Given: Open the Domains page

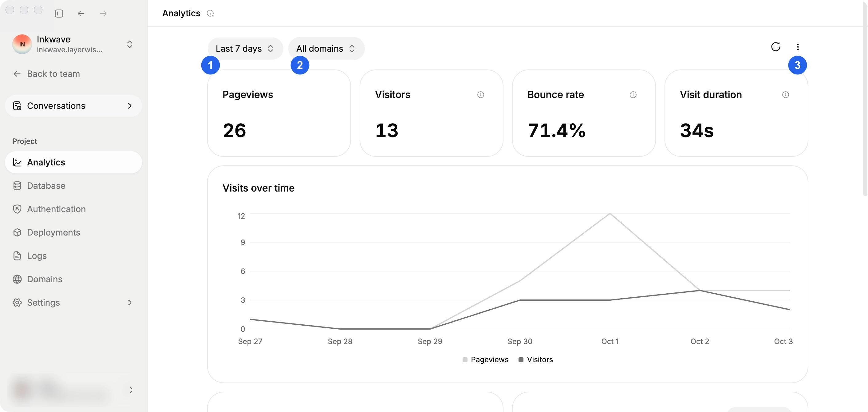Looking at the screenshot, I should coord(73,279).
